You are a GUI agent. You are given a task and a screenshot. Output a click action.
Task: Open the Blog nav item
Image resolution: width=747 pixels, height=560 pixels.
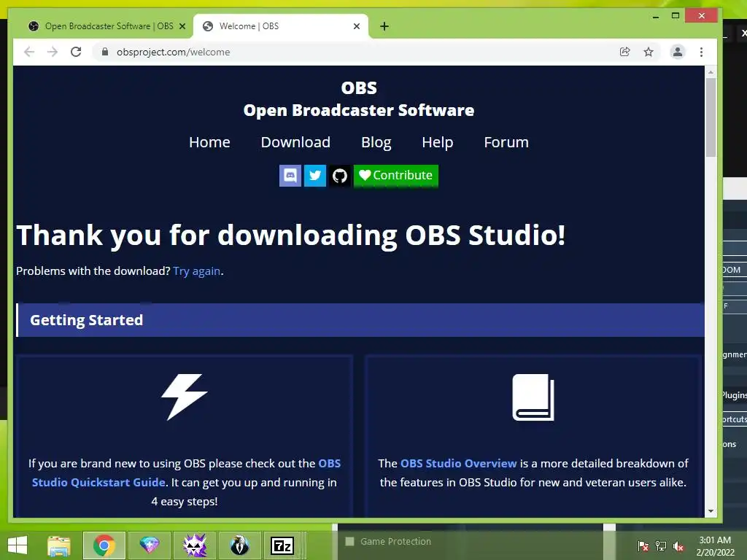[x=376, y=142]
